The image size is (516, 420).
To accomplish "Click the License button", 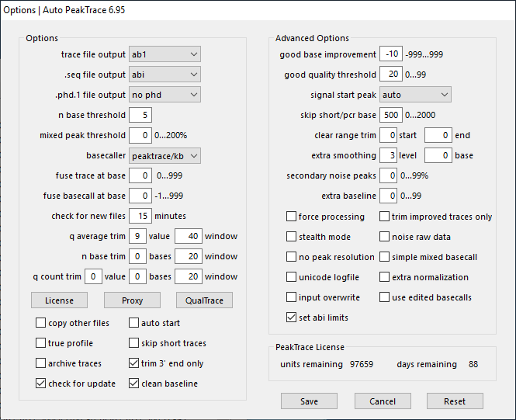I will [59, 300].
